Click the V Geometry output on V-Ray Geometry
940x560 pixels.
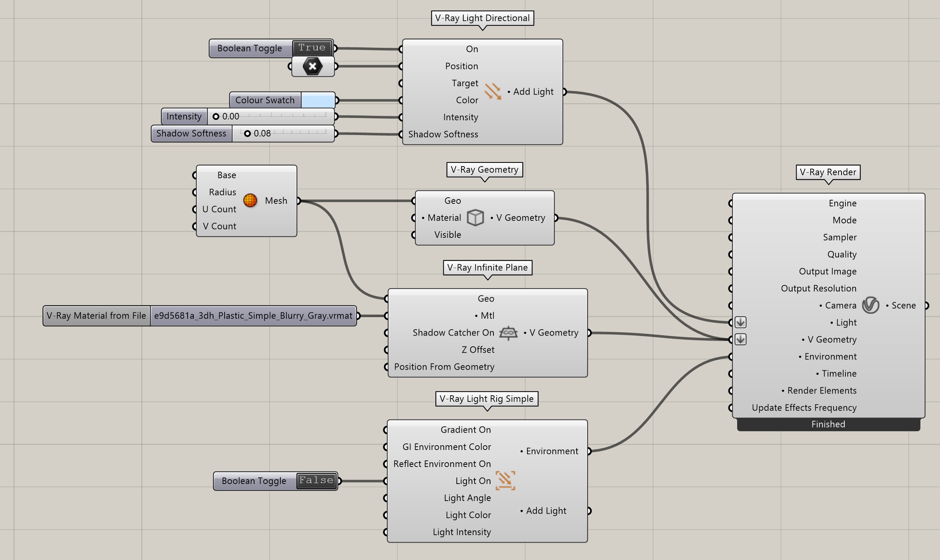[x=518, y=218]
